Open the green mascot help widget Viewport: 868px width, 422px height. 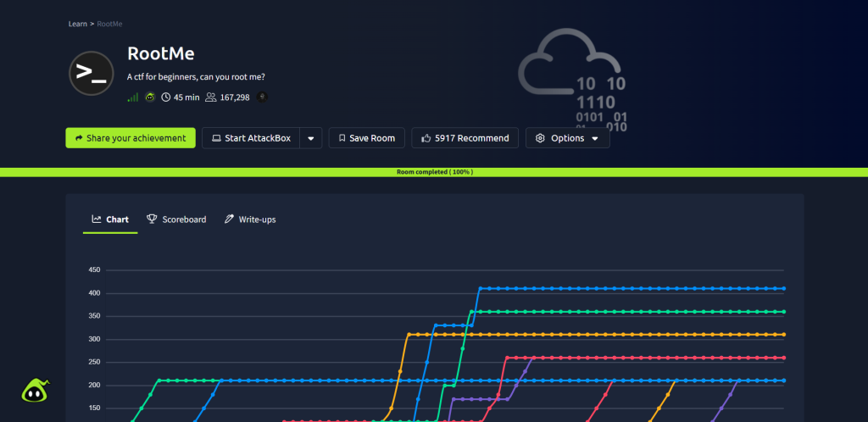click(36, 390)
